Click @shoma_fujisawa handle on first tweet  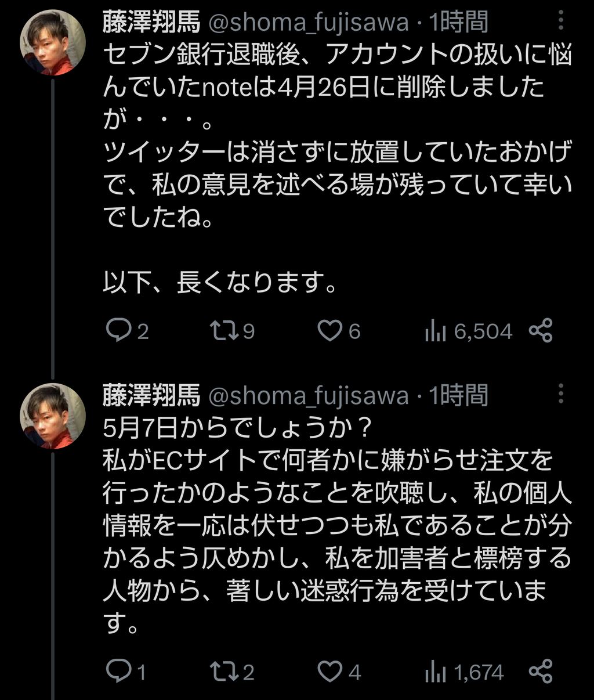[308, 23]
